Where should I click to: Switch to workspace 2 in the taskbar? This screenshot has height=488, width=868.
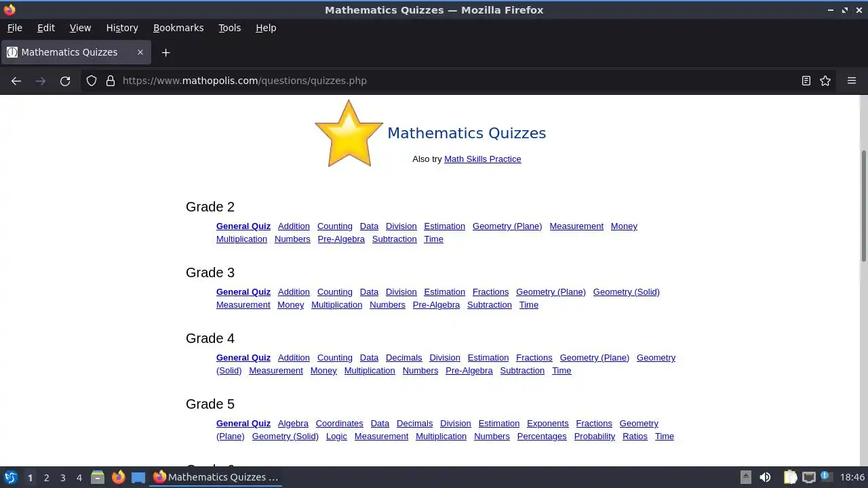46,477
